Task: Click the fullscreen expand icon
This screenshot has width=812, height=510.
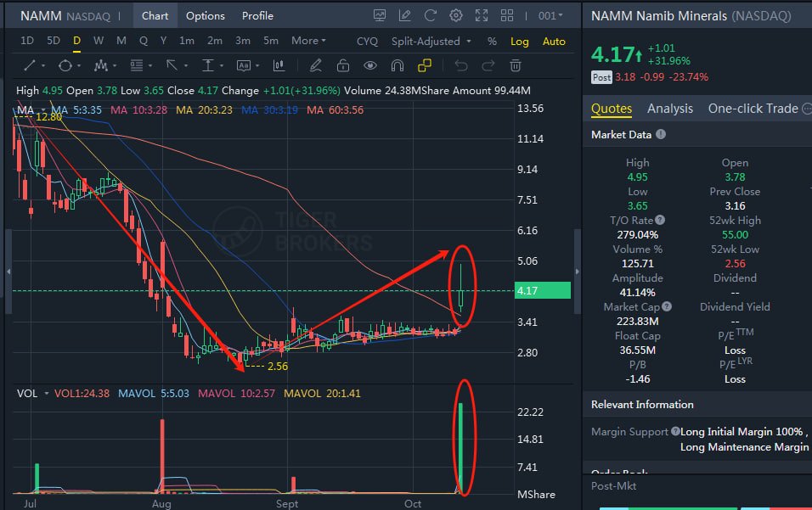Action: pos(482,15)
